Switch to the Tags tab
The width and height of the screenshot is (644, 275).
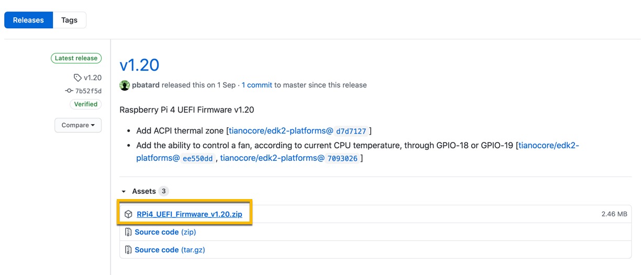pyautogui.click(x=69, y=20)
